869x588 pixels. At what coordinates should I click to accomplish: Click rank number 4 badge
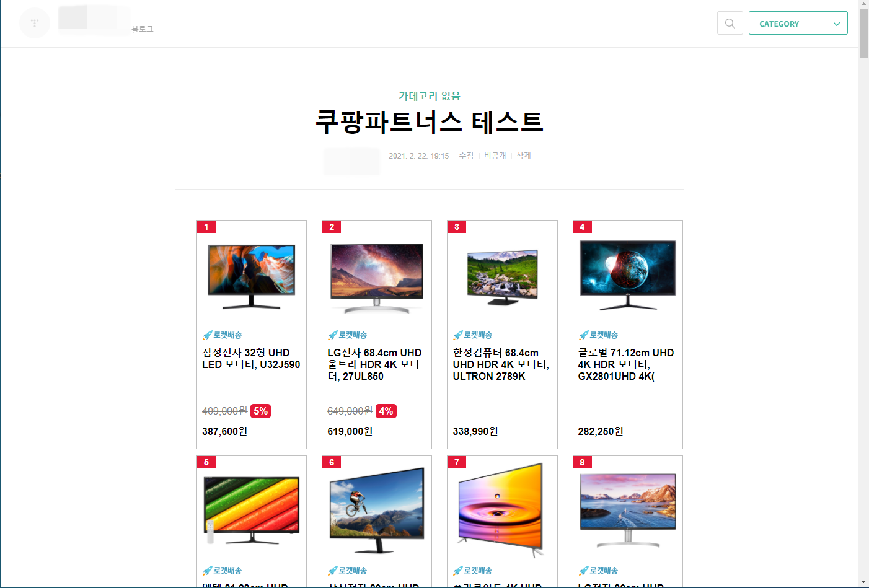pyautogui.click(x=582, y=227)
